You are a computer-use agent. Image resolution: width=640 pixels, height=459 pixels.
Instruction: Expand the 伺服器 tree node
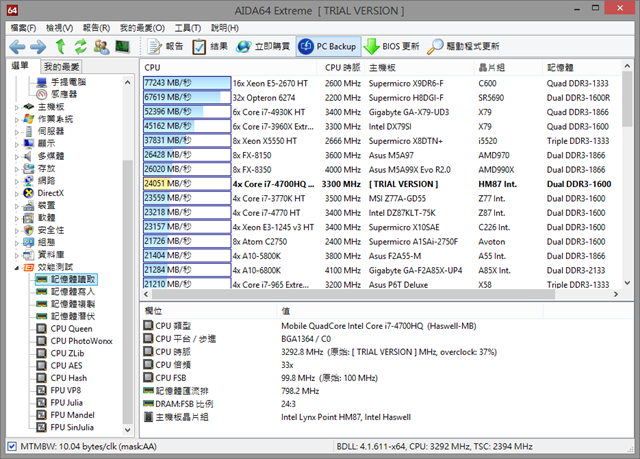17,132
